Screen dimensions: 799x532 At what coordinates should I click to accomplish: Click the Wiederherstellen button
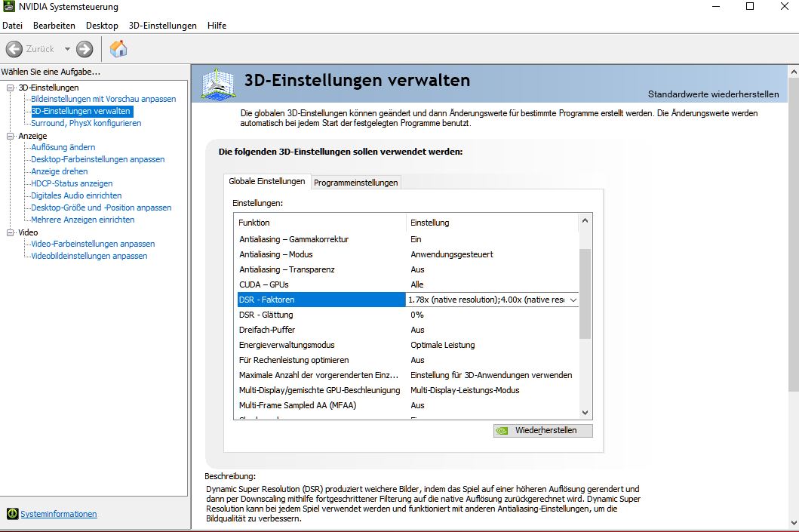coord(542,431)
